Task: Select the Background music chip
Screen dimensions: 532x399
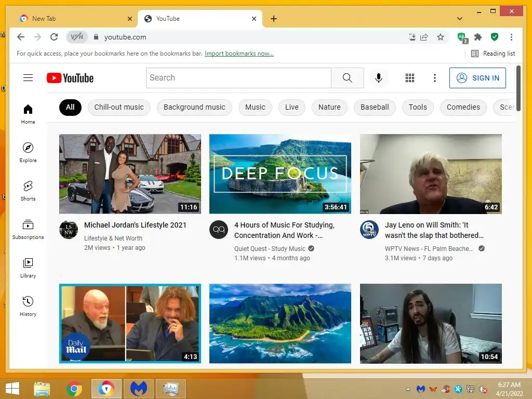Action: pyautogui.click(x=194, y=107)
